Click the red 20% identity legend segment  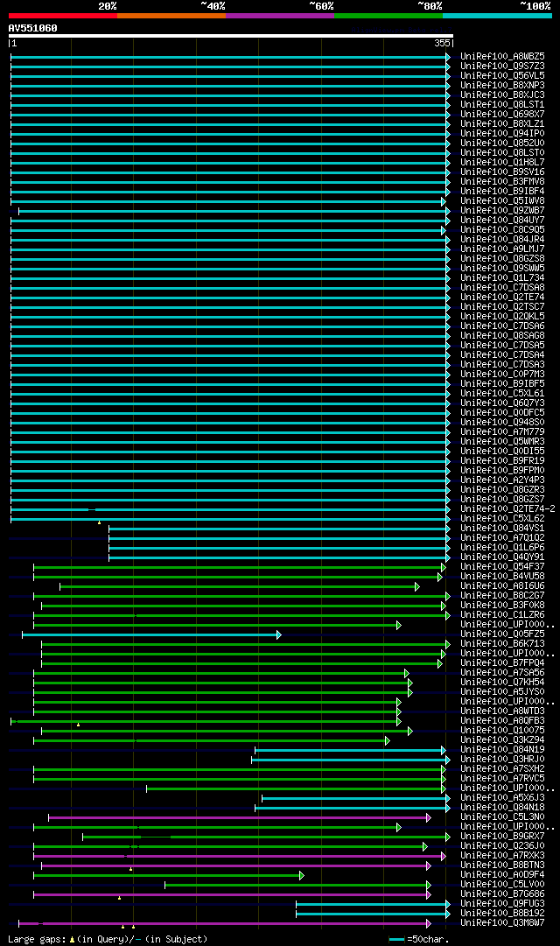63,16
